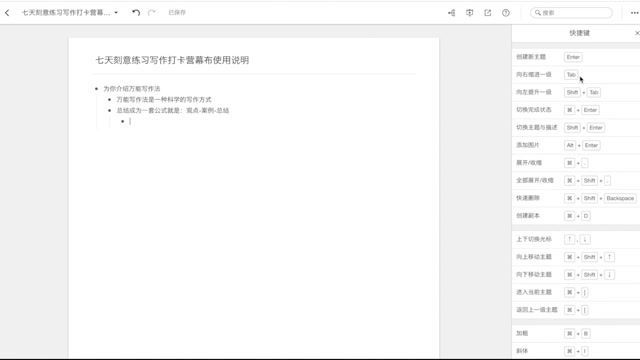640x360 pixels.
Task: Click the D key of 创建副本
Action: [586, 216]
